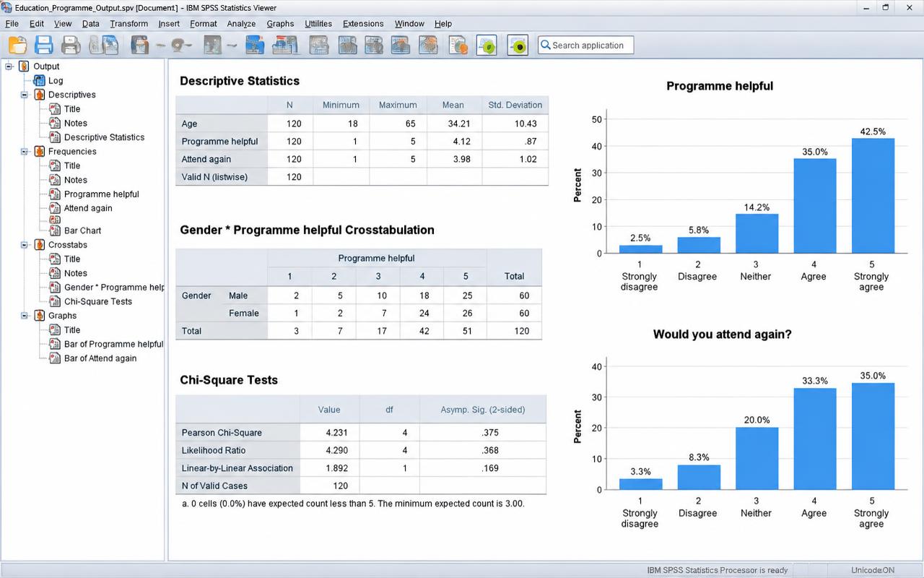Click the Output root icon in outline
The image size is (924, 578).
[24, 66]
